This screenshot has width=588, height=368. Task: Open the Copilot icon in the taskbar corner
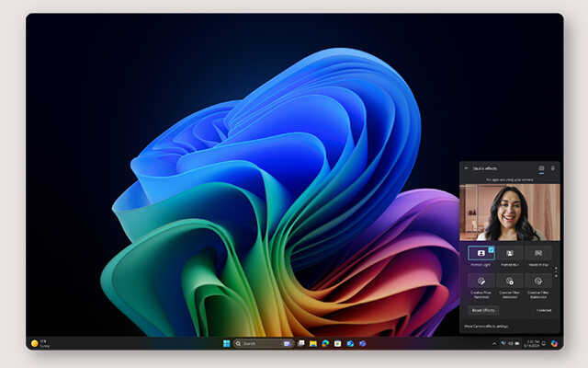click(554, 343)
